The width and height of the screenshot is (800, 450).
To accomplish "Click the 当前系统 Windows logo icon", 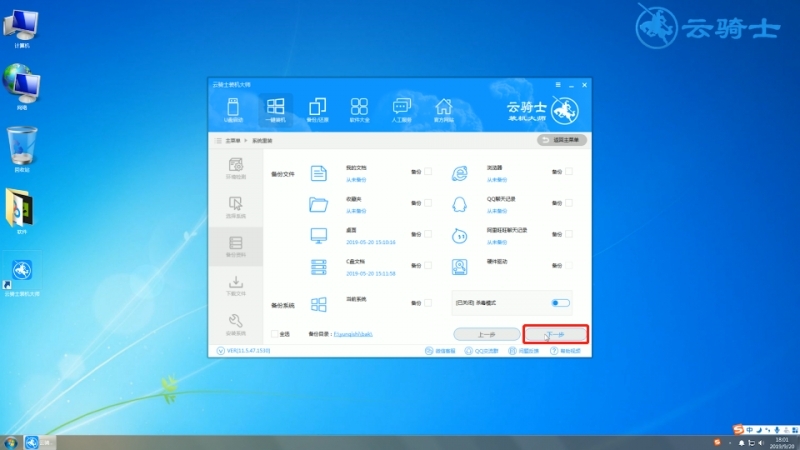I will coord(318,304).
